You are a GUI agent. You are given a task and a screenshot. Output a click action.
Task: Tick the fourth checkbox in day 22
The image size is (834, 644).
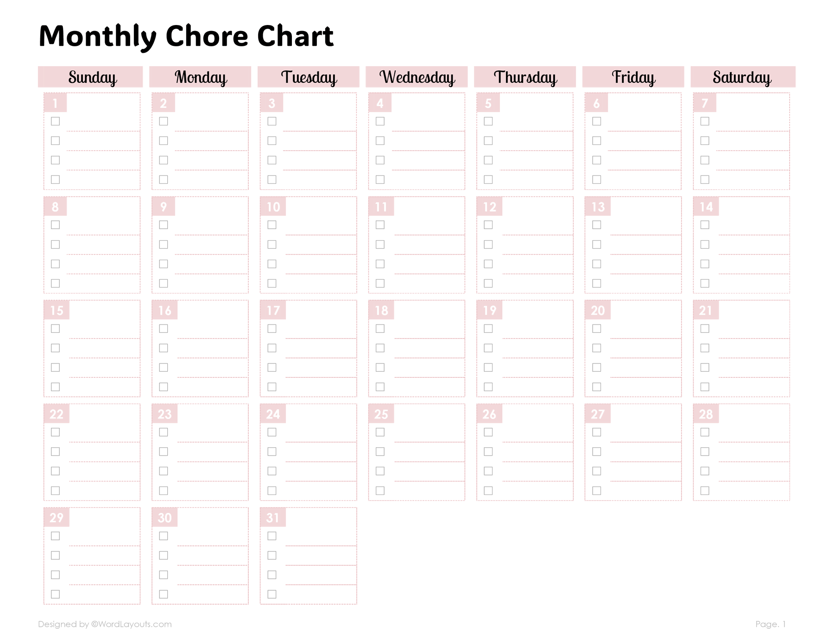(56, 491)
